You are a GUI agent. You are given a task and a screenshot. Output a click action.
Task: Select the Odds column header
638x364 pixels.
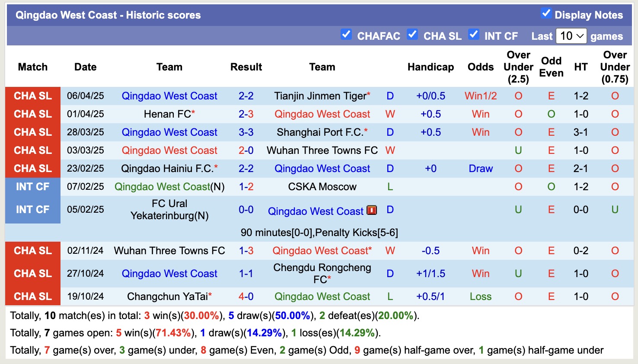coord(480,67)
